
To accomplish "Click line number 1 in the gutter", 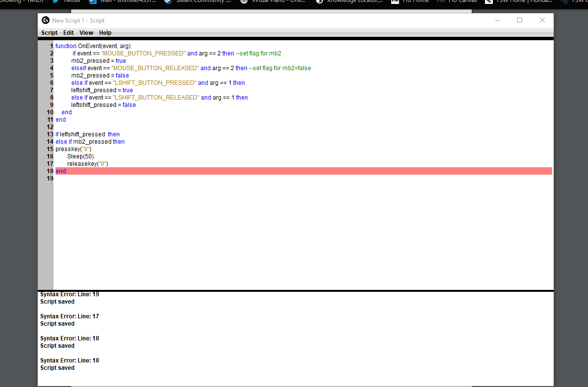I will click(x=52, y=46).
